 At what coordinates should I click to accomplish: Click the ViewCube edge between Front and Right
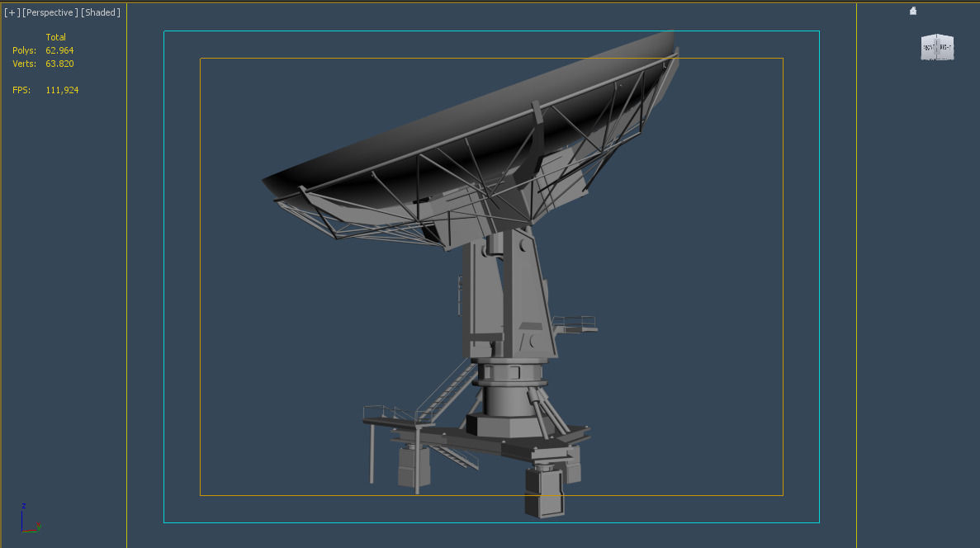938,46
